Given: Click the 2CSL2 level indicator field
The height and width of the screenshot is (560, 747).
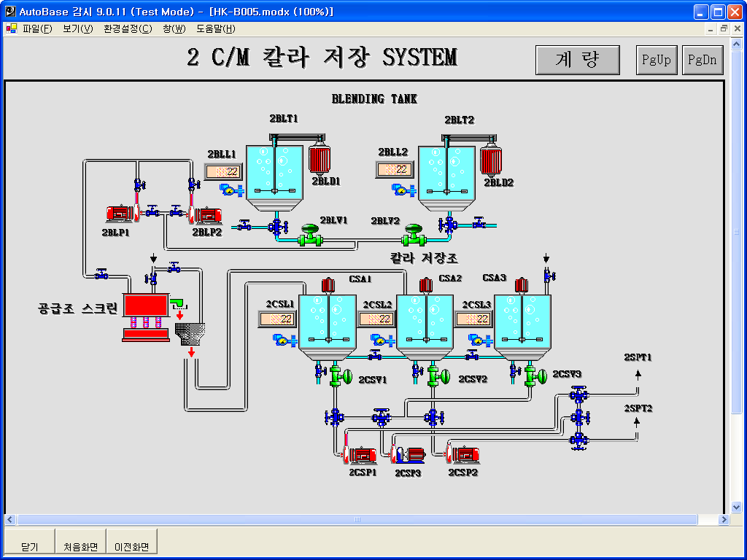Looking at the screenshot, I should [376, 319].
